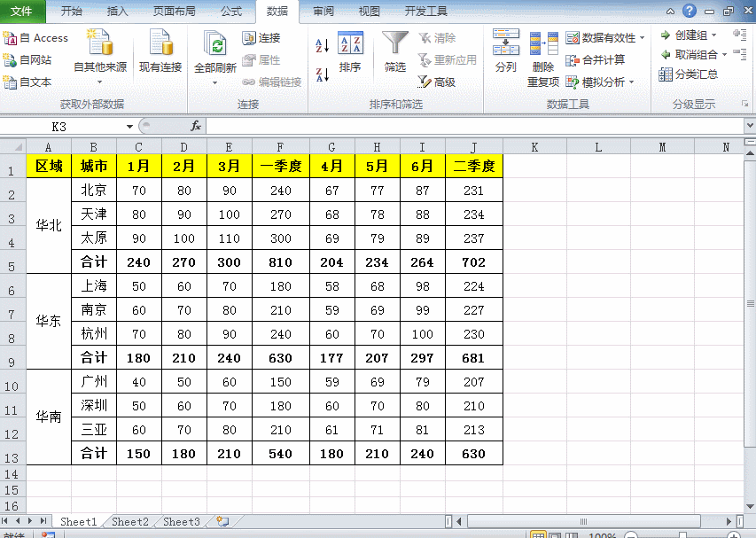Expand 模拟分析 dropdown arrow
Viewport: 756px width, 538px height.
pyautogui.click(x=632, y=82)
